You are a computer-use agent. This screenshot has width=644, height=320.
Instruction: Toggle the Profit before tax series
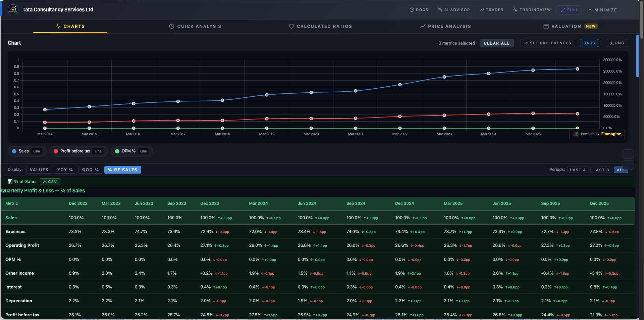(x=78, y=151)
